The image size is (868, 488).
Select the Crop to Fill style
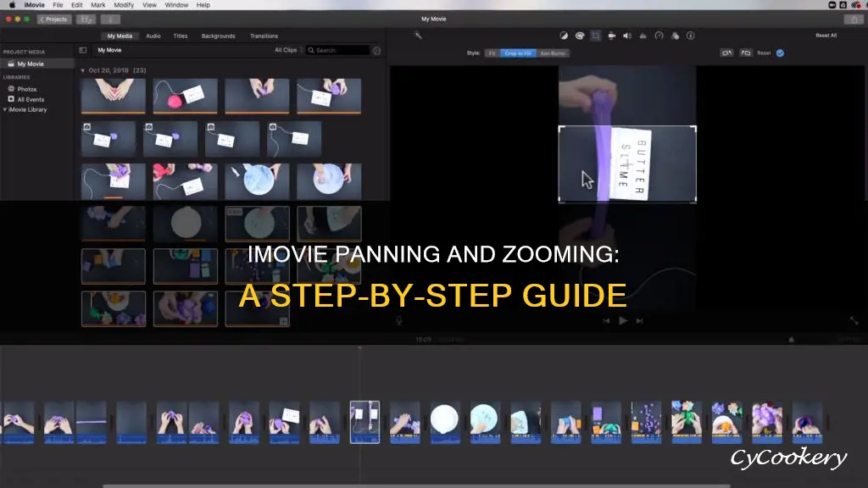coord(518,53)
